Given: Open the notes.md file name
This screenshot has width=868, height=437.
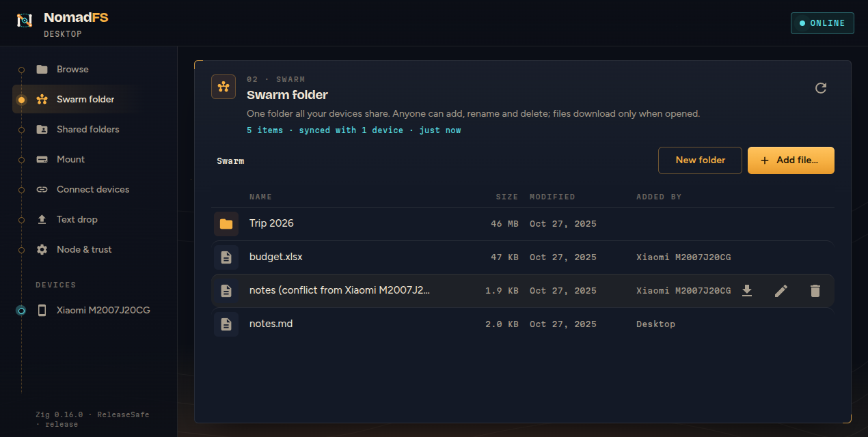Looking at the screenshot, I should click(271, 324).
